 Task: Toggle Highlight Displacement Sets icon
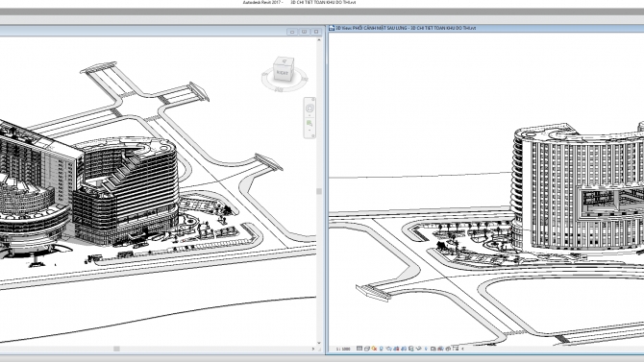click(448, 349)
